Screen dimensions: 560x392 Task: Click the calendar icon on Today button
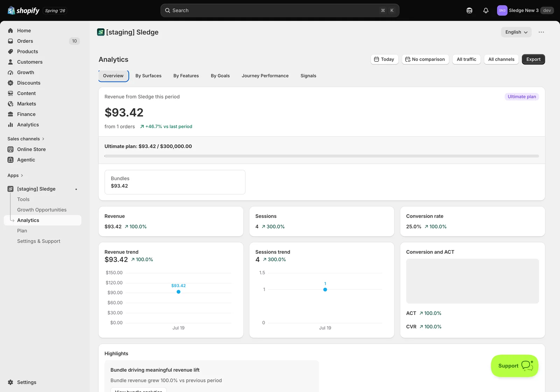point(377,59)
